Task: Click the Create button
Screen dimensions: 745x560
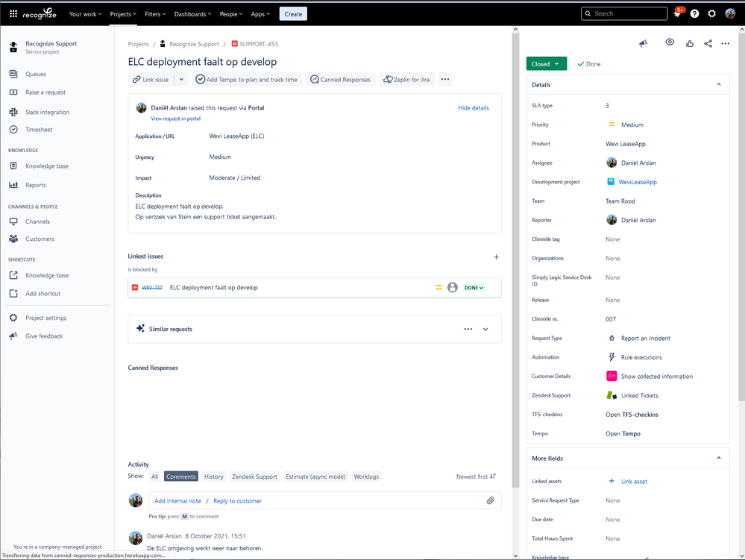Action: coord(293,13)
